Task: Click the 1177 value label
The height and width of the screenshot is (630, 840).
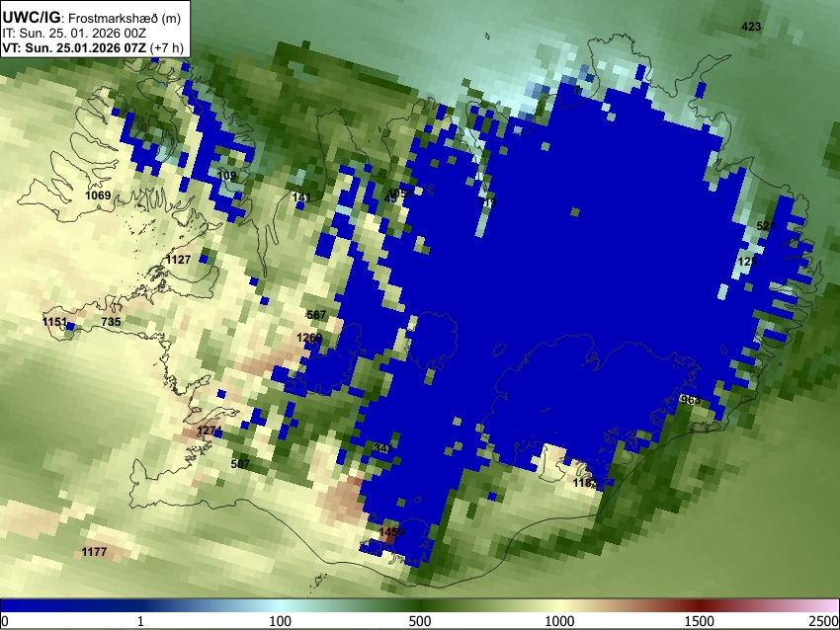Action: click(94, 552)
